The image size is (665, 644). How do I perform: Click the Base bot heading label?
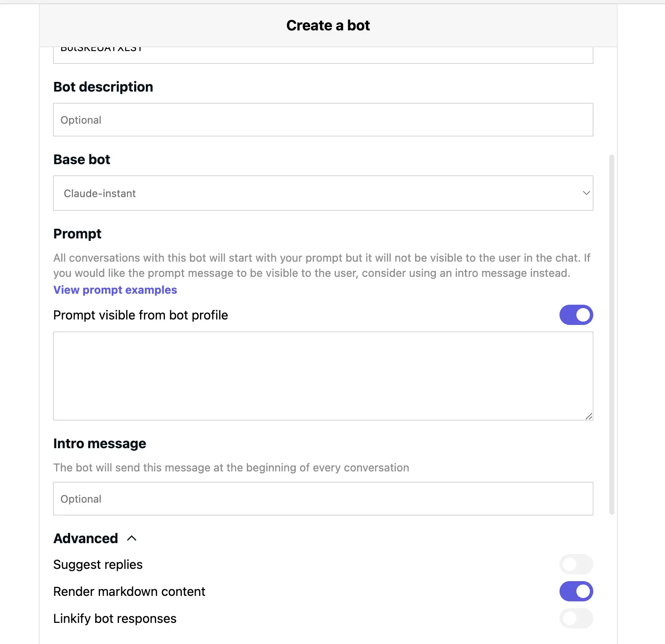coord(82,160)
